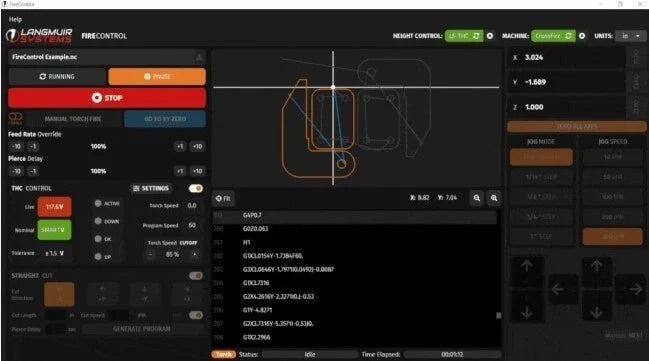The image size is (649, 361).
Task: Decrease pierce delay by 10
Action: [16, 171]
